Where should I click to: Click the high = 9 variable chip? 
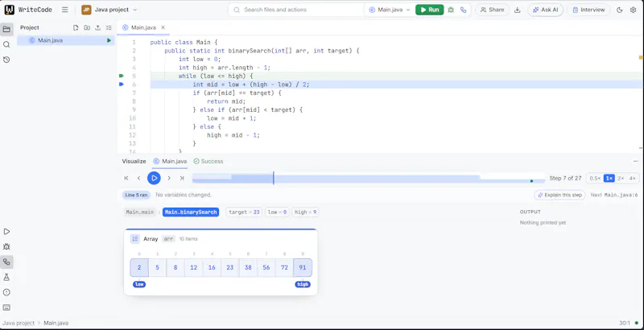tap(305, 212)
